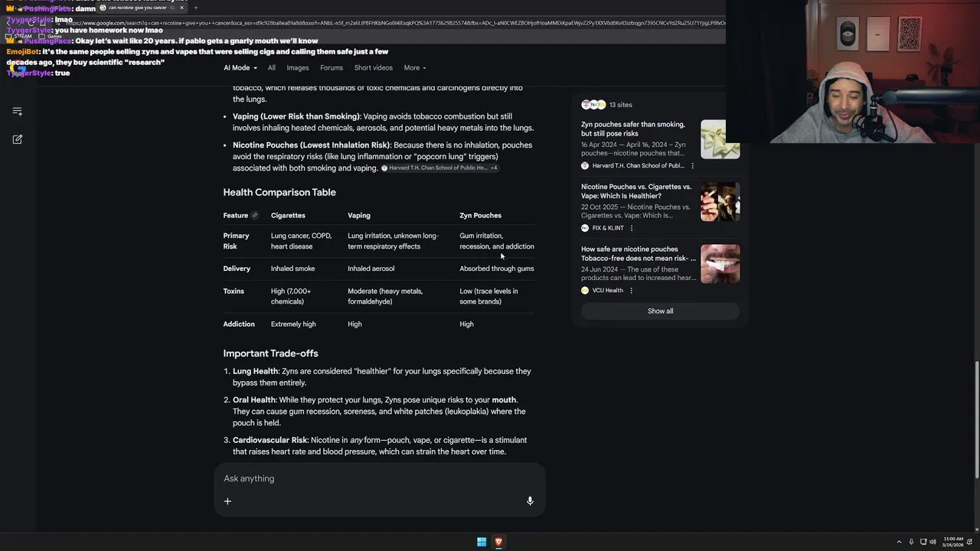The image size is (980, 551).
Task: Open the Zyn pouches article thumbnail
Action: point(720,139)
